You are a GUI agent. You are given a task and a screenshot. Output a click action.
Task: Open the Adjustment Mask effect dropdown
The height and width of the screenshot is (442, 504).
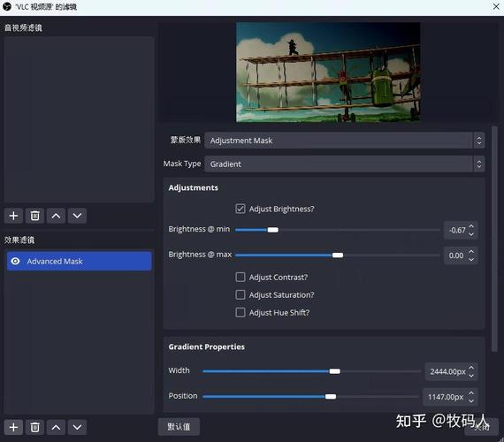coord(345,141)
